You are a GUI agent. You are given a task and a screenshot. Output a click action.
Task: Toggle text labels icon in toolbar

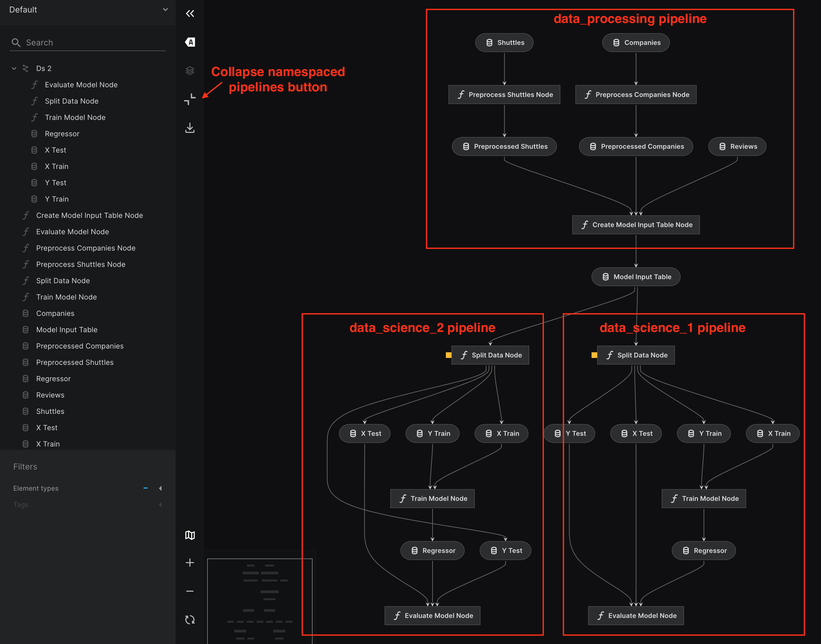pyautogui.click(x=190, y=42)
